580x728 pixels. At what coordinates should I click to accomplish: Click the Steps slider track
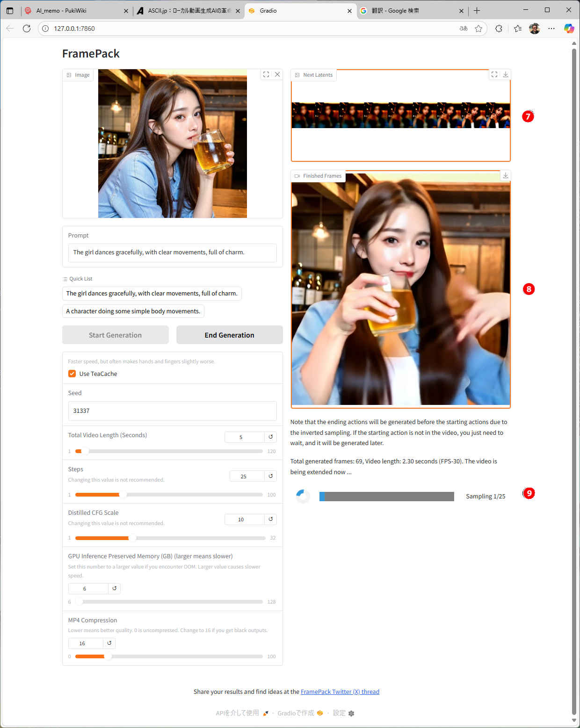pos(187,495)
